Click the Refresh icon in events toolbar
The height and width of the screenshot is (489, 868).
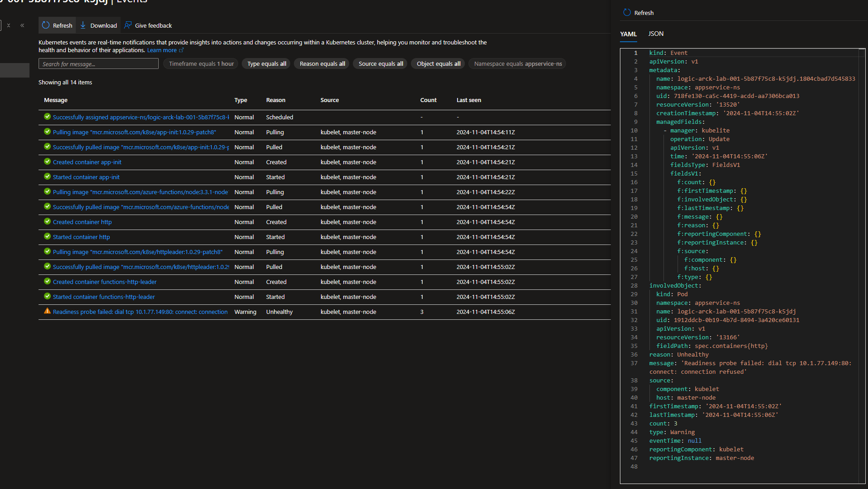[x=46, y=25]
